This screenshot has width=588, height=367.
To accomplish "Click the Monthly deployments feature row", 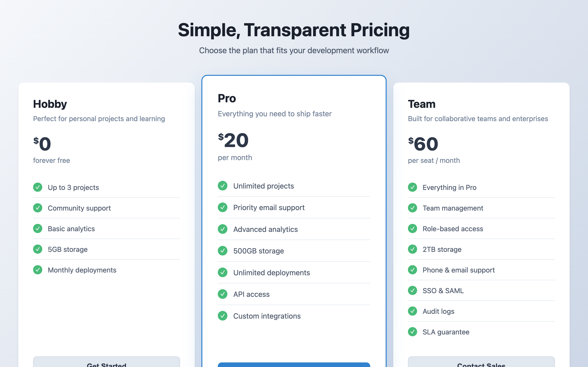I will (106, 270).
